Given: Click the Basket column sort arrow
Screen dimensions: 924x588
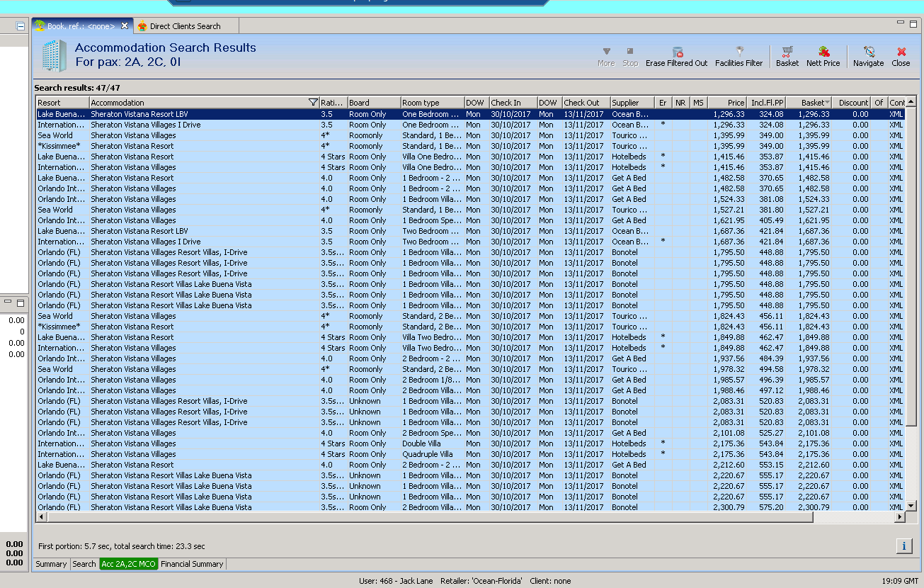Looking at the screenshot, I should tap(827, 103).
